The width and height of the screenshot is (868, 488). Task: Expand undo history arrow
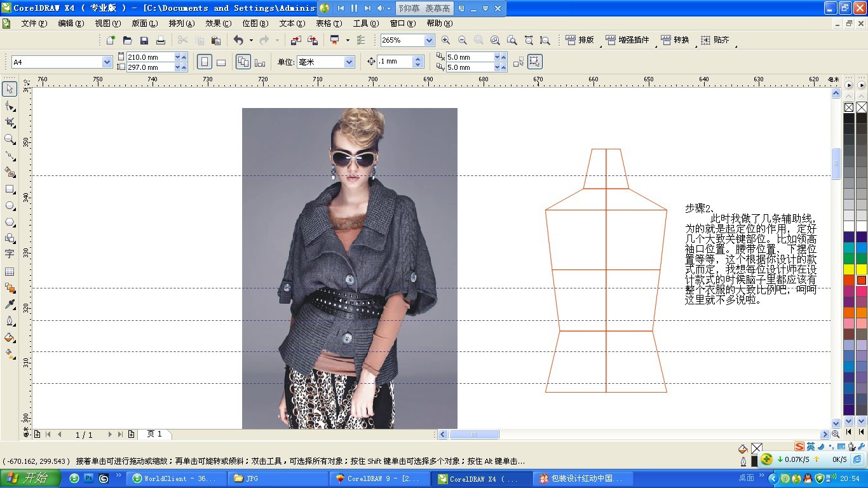(251, 40)
